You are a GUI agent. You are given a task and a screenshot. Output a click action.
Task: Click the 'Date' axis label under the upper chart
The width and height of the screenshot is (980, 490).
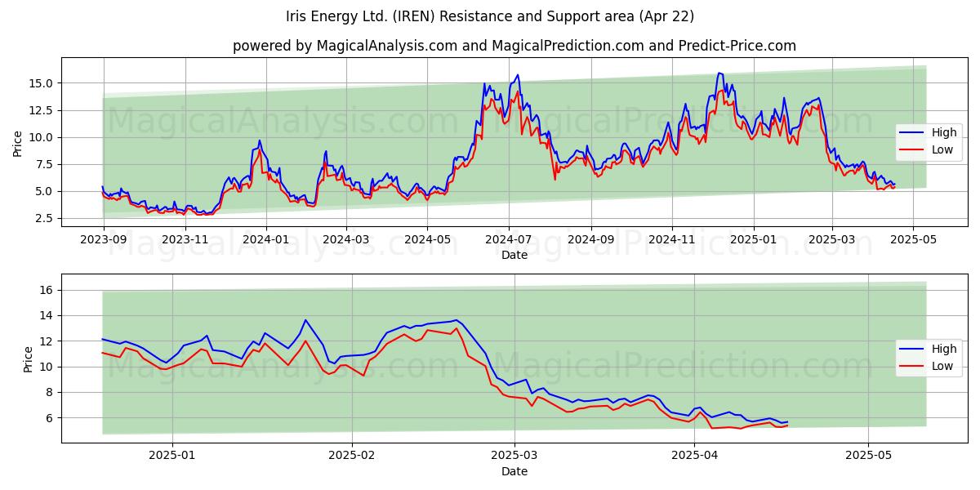pyautogui.click(x=514, y=255)
